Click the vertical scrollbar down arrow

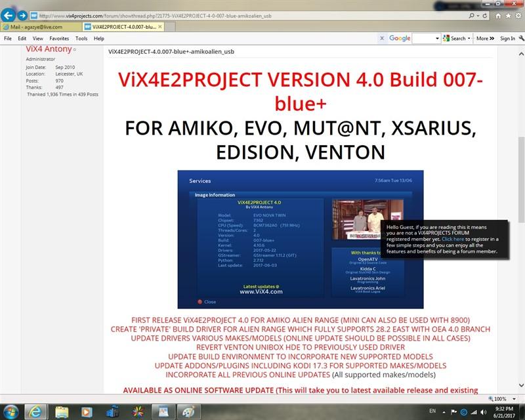[x=521, y=385]
